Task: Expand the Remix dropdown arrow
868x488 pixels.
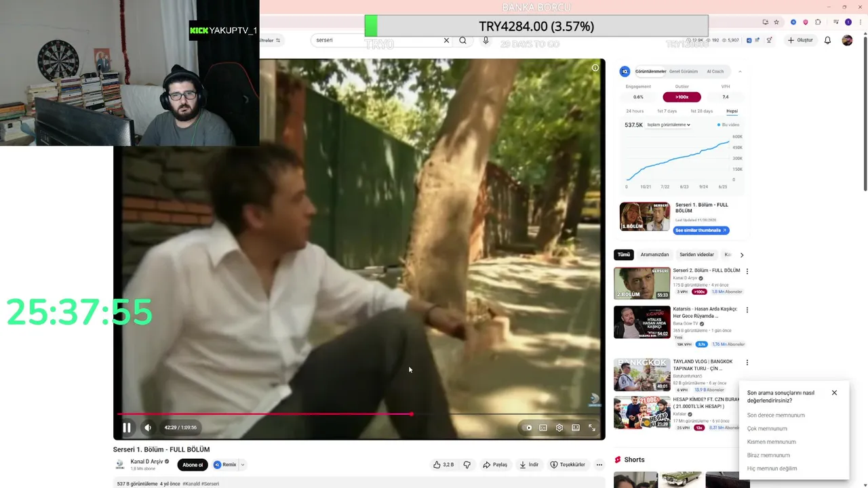Action: pos(242,464)
